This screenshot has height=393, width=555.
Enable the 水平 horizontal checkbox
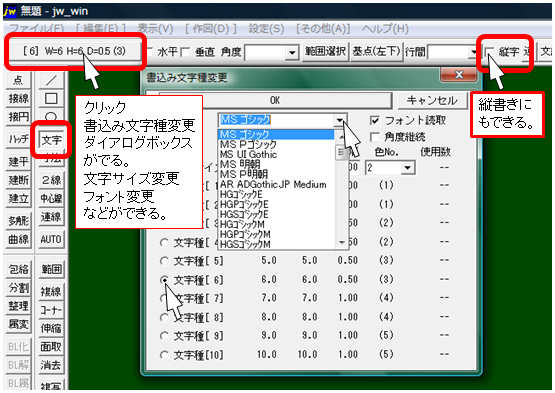150,52
